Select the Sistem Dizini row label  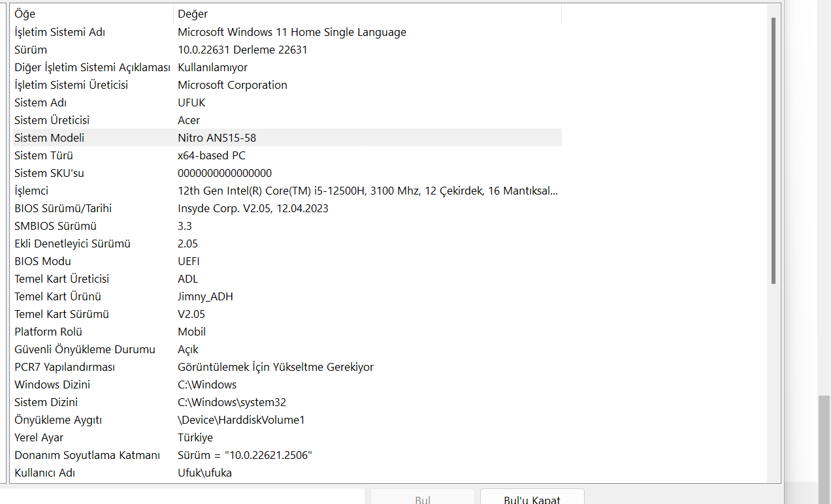[46, 402]
